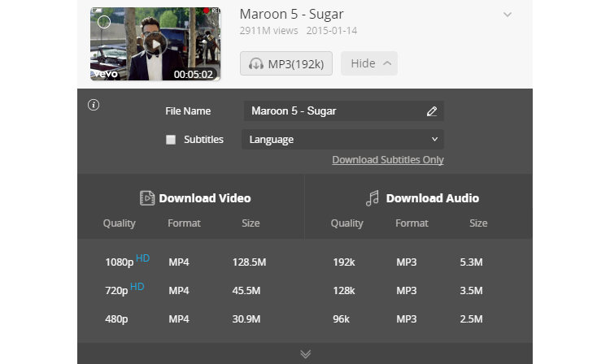Click the double-chevron show more icon

coord(305,354)
